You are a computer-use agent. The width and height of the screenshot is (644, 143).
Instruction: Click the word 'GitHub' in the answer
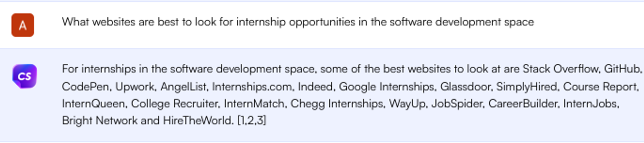click(x=622, y=69)
